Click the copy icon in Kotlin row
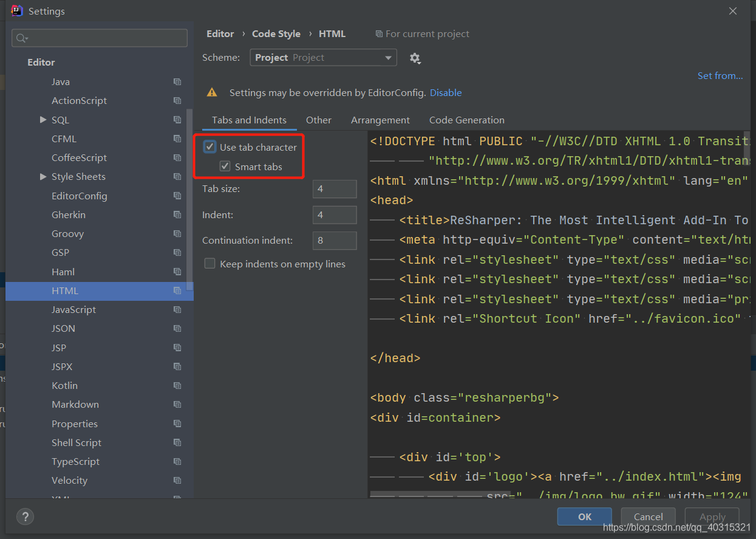The image size is (756, 539). 177,386
